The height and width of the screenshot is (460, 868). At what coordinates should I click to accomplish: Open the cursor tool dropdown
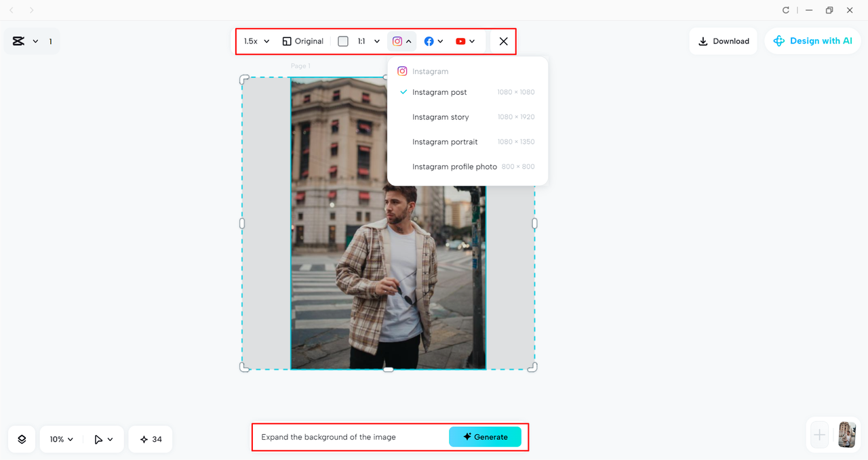(x=102, y=439)
